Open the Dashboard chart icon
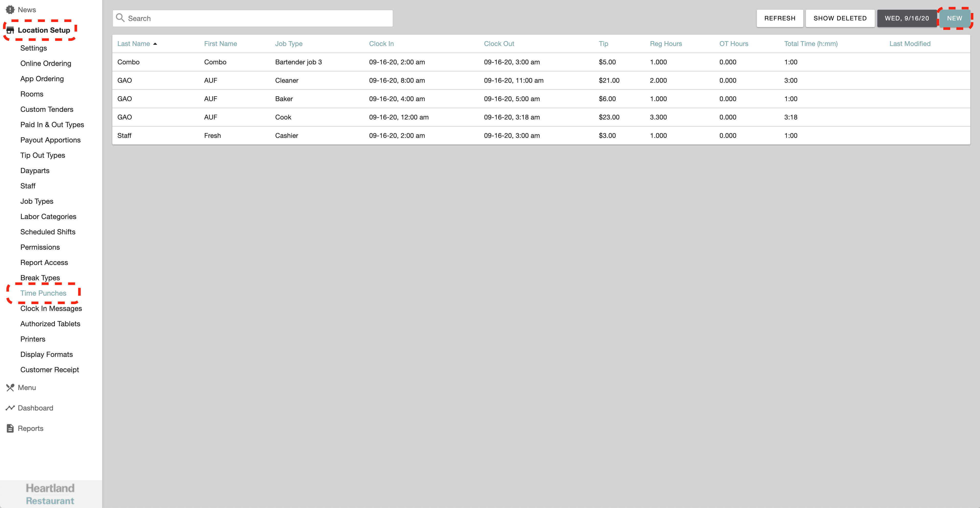The image size is (980, 508). [10, 408]
